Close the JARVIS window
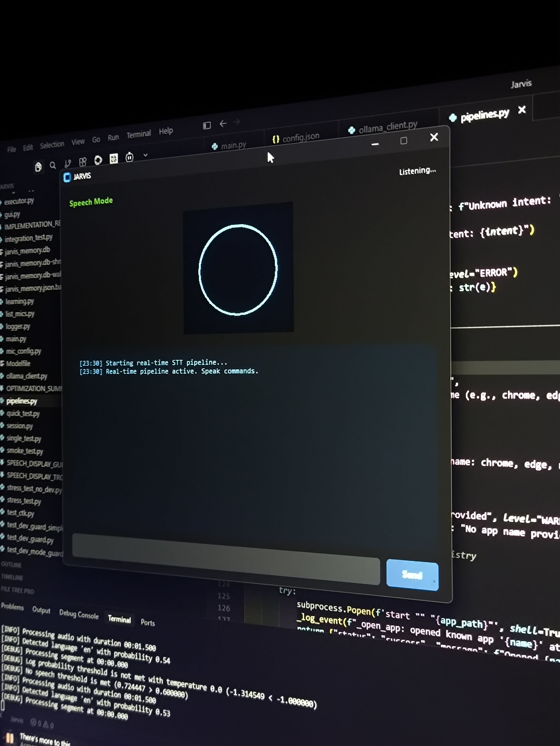560x746 pixels. [x=434, y=137]
